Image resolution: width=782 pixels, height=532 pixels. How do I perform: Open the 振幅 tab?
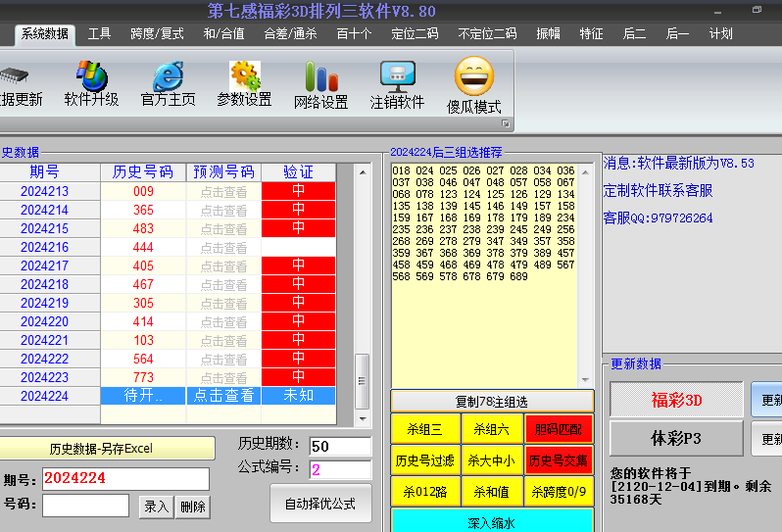coord(548,34)
